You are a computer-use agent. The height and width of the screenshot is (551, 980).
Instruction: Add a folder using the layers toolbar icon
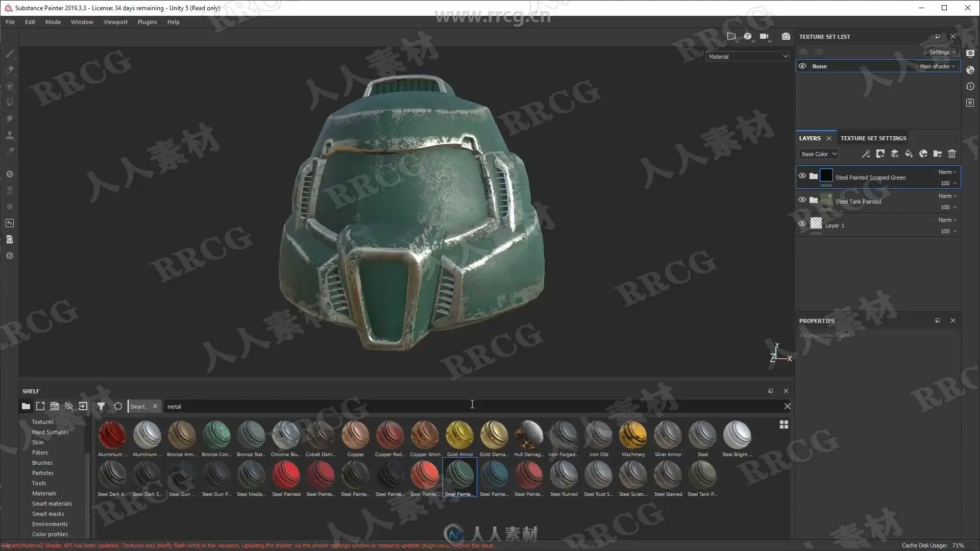(937, 154)
